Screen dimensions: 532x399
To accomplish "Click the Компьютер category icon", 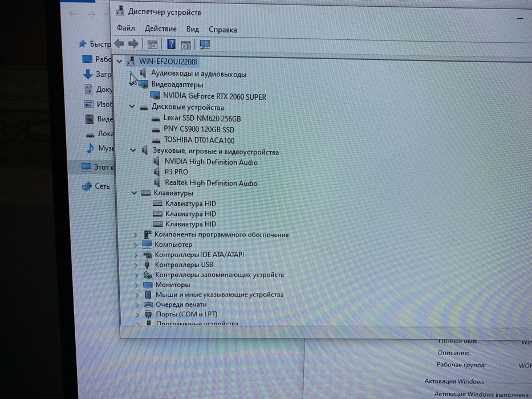I will point(147,245).
